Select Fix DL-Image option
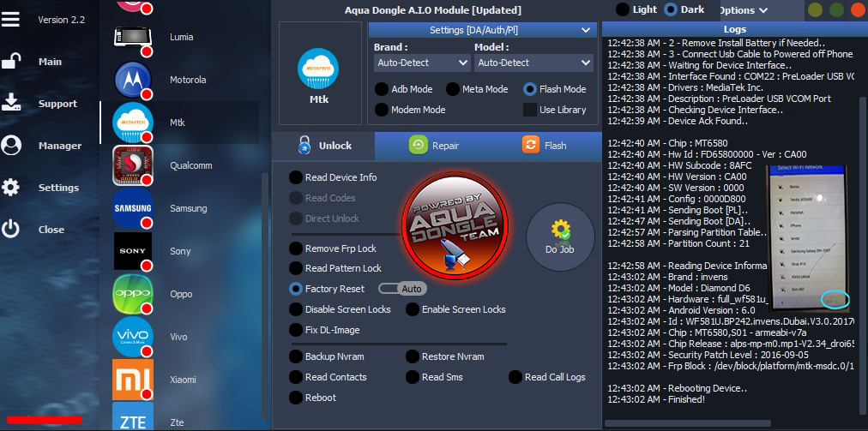Image resolution: width=868 pixels, height=431 pixels. 296,330
